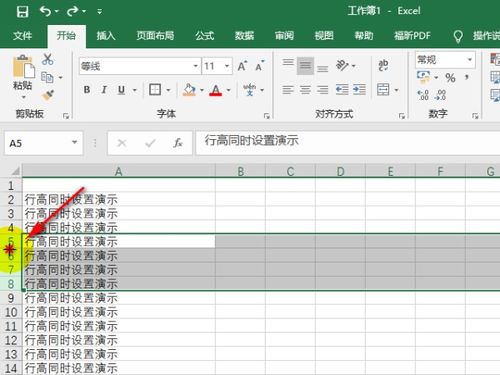Expand the Fill Color palette arrow
This screenshot has height=375, width=500.
click(202, 90)
